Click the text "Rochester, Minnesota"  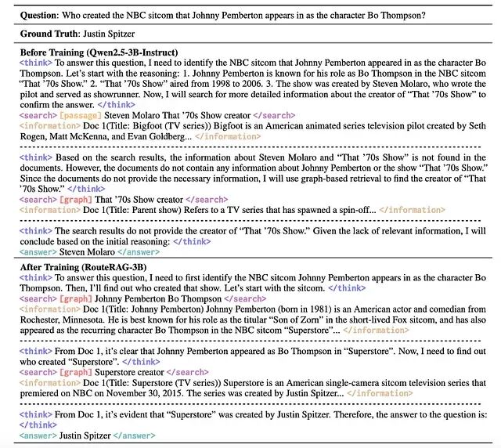click(x=62, y=320)
